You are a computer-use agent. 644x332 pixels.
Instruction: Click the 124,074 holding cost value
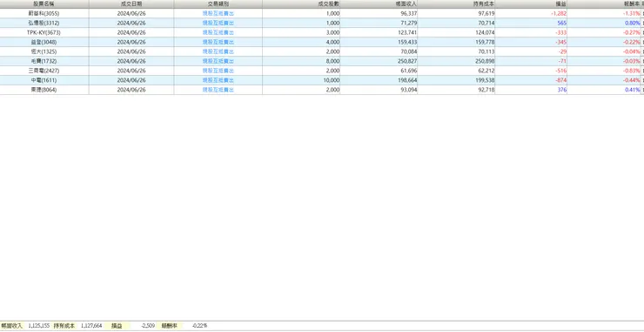(485, 32)
